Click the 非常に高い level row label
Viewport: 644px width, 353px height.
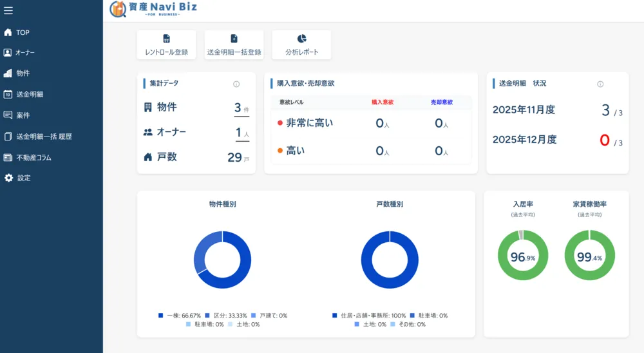tap(309, 123)
